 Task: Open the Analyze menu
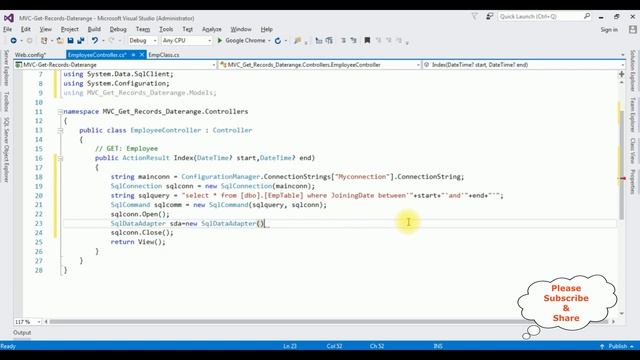[x=211, y=29]
